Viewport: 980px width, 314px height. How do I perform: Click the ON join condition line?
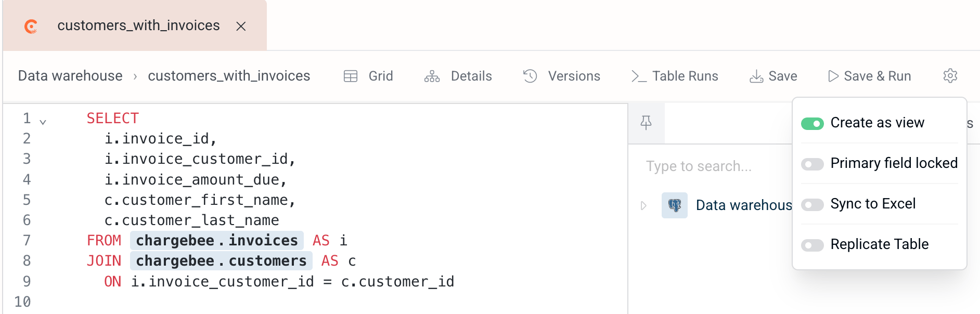(x=279, y=281)
